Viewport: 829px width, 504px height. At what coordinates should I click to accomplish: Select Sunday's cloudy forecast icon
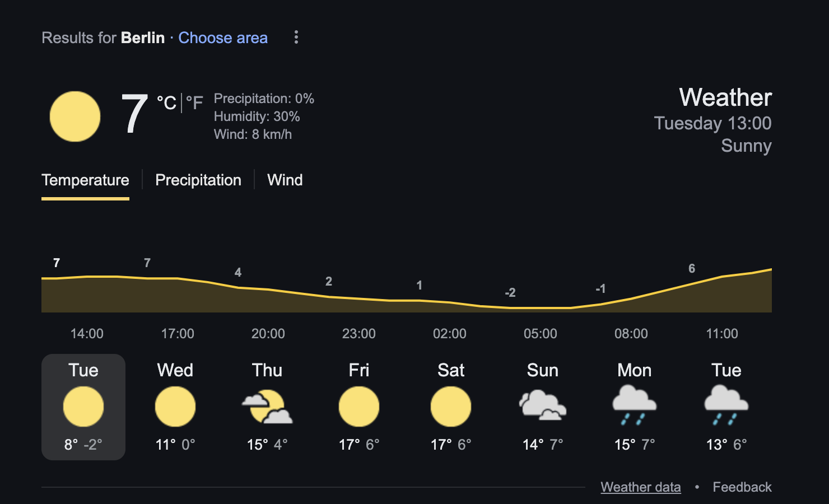pyautogui.click(x=543, y=405)
